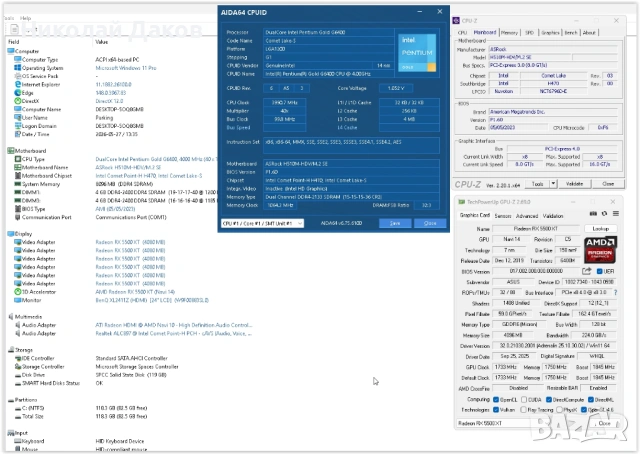Click Save in AIDA64 CPUID window
This screenshot has width=640, height=454.
[395, 223]
